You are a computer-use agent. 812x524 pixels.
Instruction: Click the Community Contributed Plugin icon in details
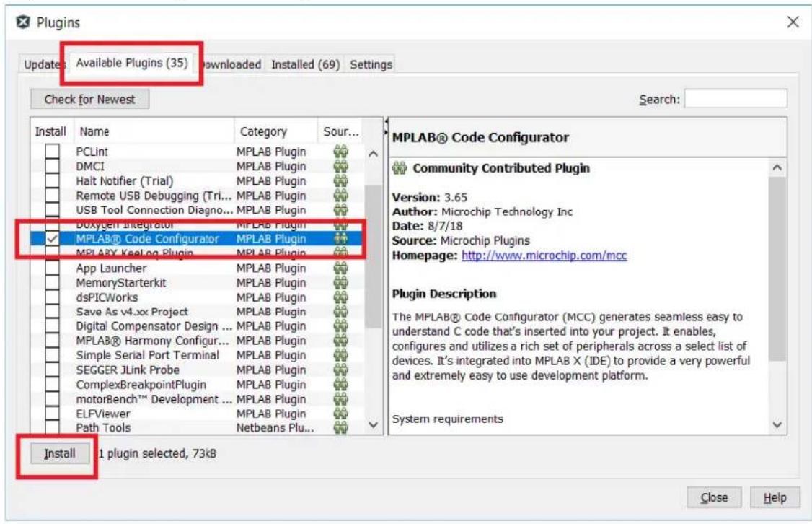pos(400,168)
